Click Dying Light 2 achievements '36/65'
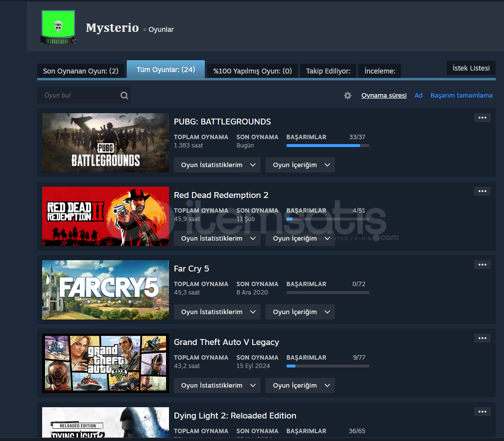Image resolution: width=504 pixels, height=441 pixels. (x=357, y=431)
